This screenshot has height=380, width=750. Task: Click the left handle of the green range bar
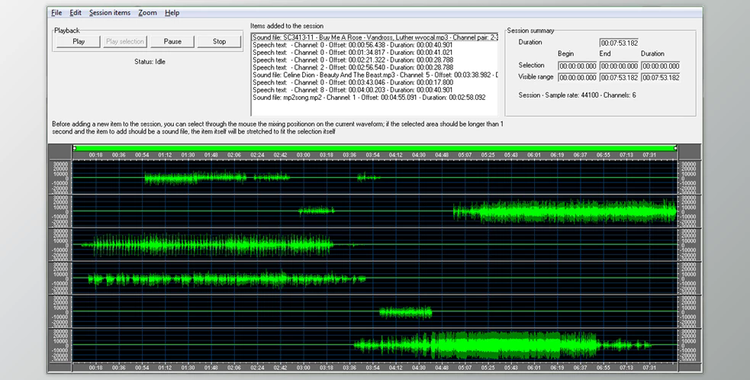[x=74, y=148]
